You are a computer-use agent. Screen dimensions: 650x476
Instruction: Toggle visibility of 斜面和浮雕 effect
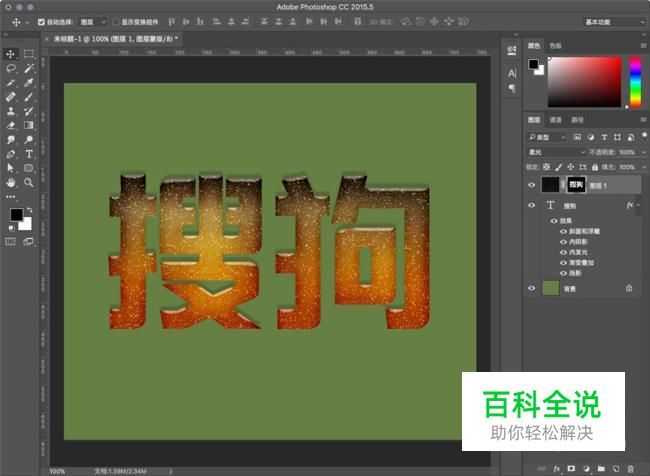click(563, 231)
